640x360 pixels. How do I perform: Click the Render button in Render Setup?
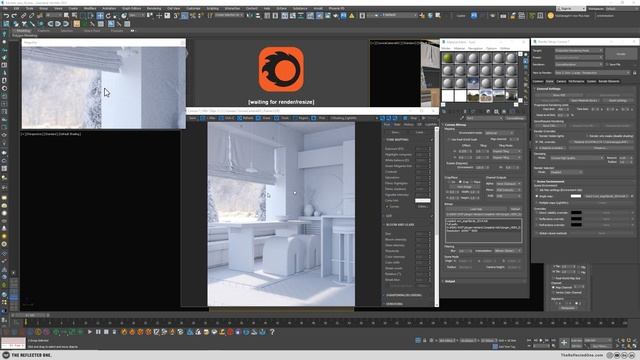tap(621, 54)
